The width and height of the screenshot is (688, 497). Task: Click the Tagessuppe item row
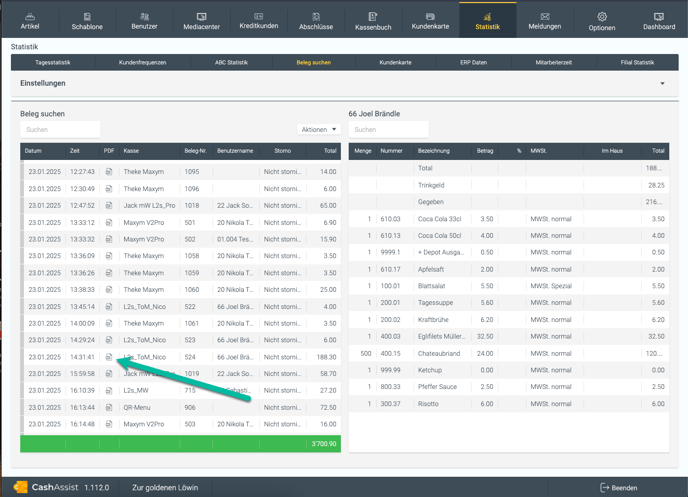(x=509, y=303)
